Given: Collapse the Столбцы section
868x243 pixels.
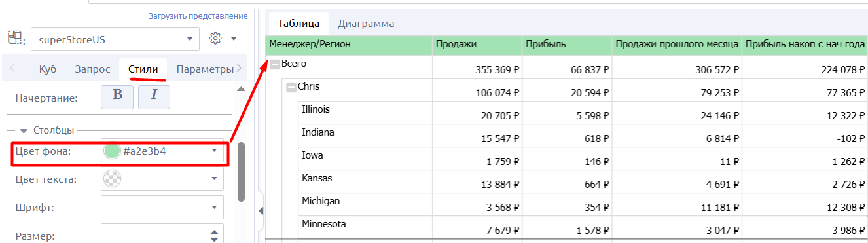Looking at the screenshot, I should point(23,130).
